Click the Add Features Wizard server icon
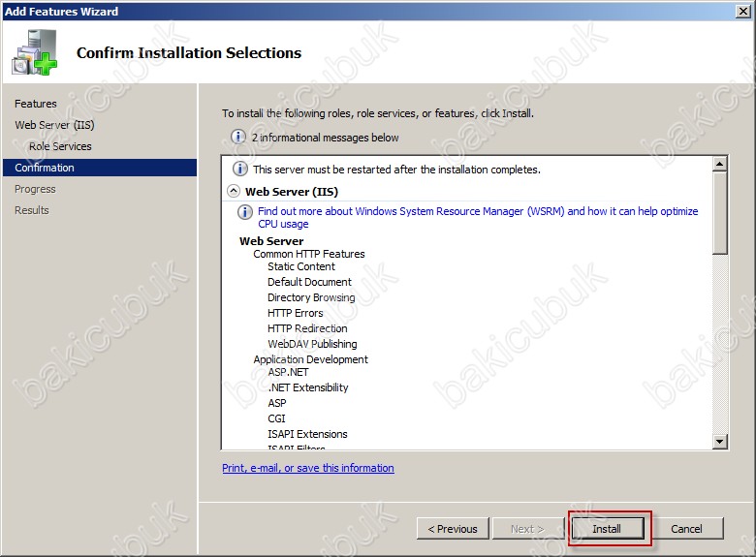The image size is (756, 557). click(35, 52)
